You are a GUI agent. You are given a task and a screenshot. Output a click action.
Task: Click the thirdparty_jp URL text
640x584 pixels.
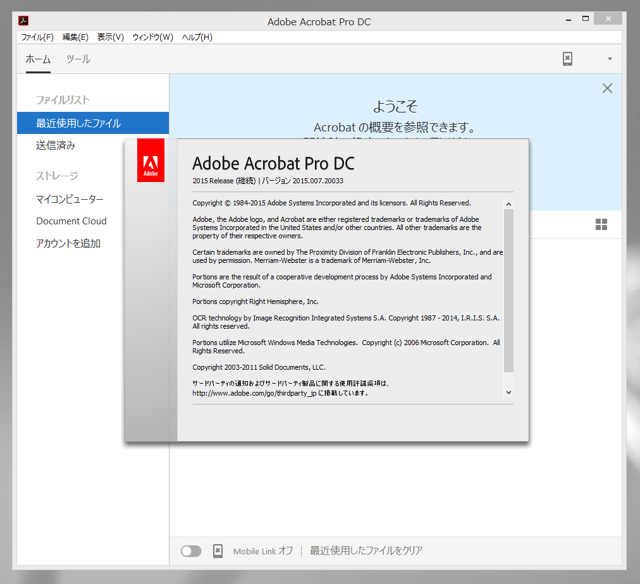[254, 393]
